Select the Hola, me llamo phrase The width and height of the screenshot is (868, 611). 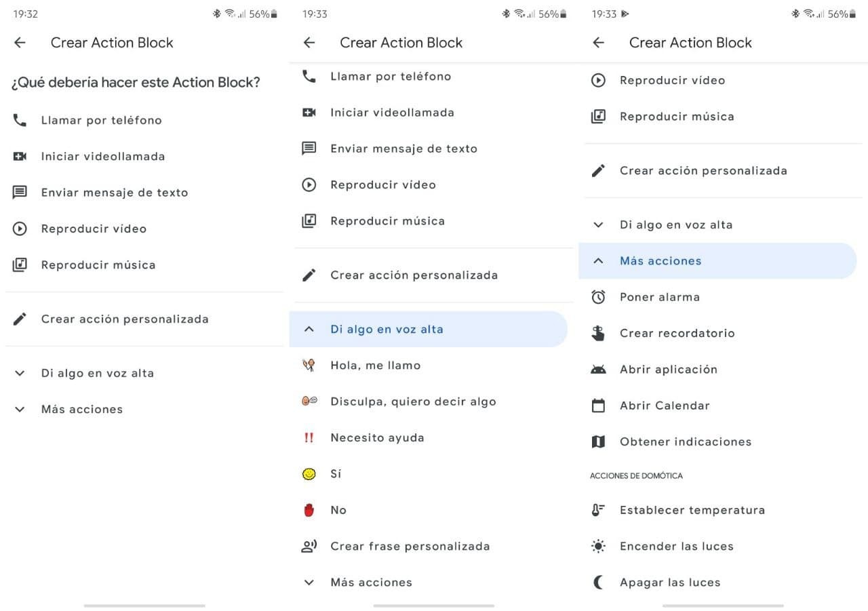pyautogui.click(x=375, y=366)
